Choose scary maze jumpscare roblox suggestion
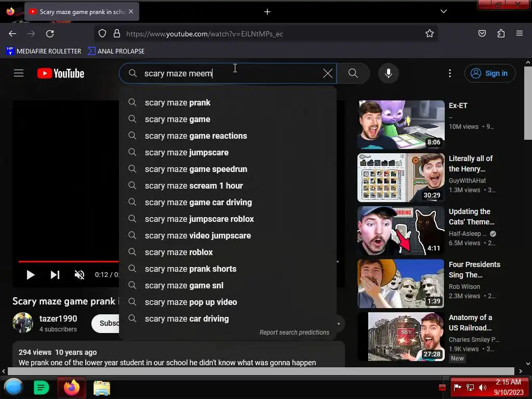Viewport: 532px width, 399px height. [228, 219]
